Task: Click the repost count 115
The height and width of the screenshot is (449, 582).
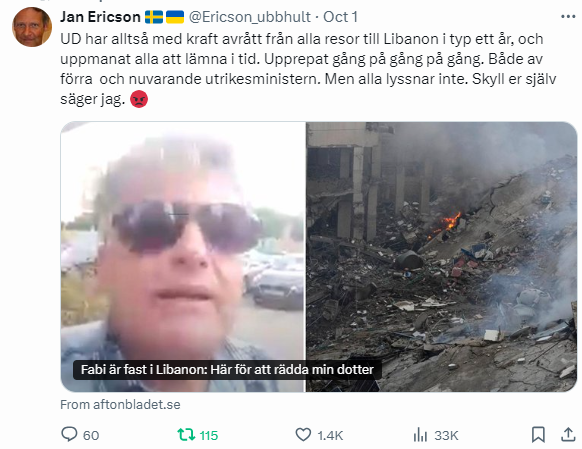Action: click(x=209, y=435)
